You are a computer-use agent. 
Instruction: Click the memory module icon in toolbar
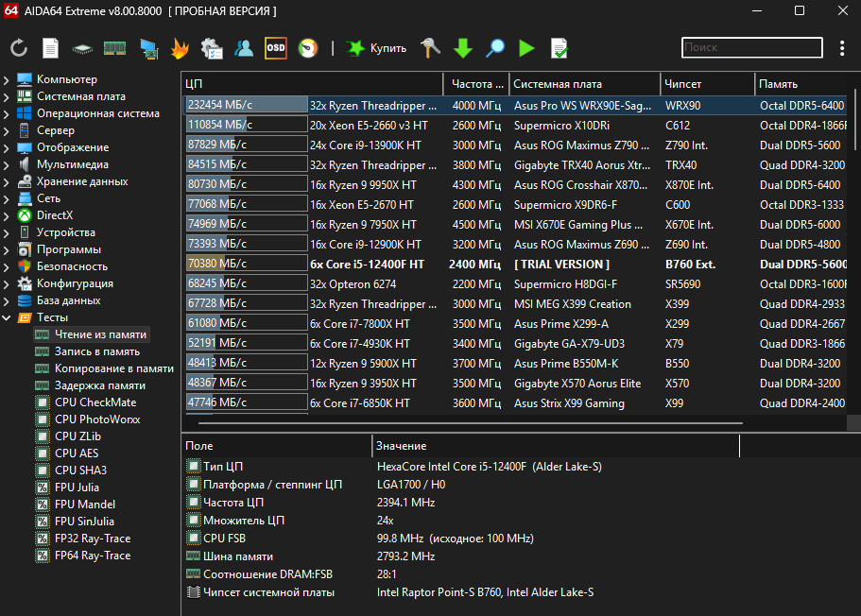114,48
